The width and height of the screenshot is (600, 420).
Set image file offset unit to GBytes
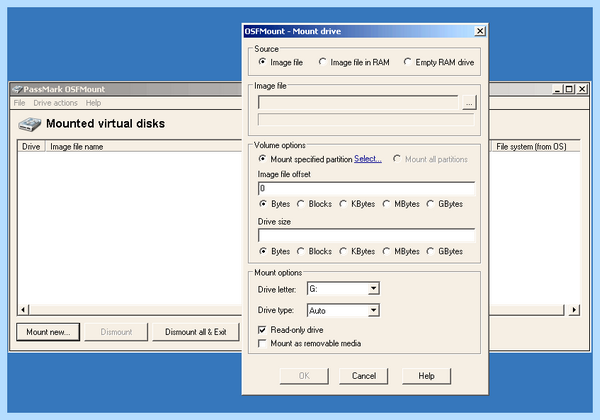click(x=430, y=204)
